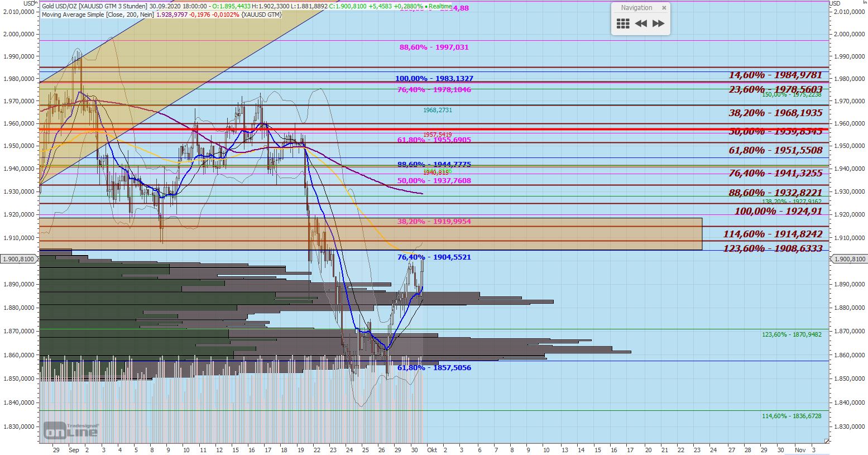Click the 100,00% - 1924,91 retracement label

(x=779, y=211)
